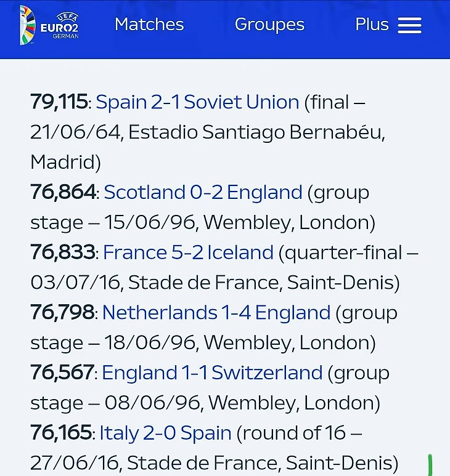The height and width of the screenshot is (476, 450).
Task: Click the 76,567 attendance figure
Action: click(x=62, y=373)
